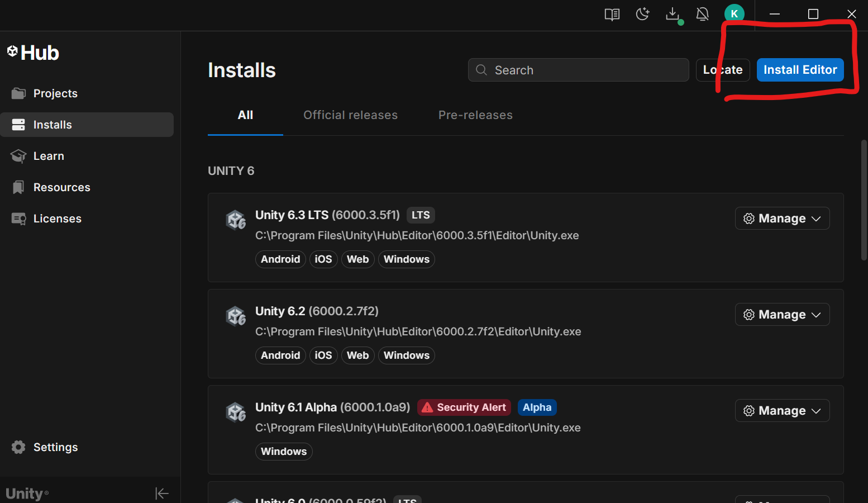The width and height of the screenshot is (868, 503).
Task: Click the Unity 6.2 (6000.2.7f2) title
Action: tap(317, 311)
